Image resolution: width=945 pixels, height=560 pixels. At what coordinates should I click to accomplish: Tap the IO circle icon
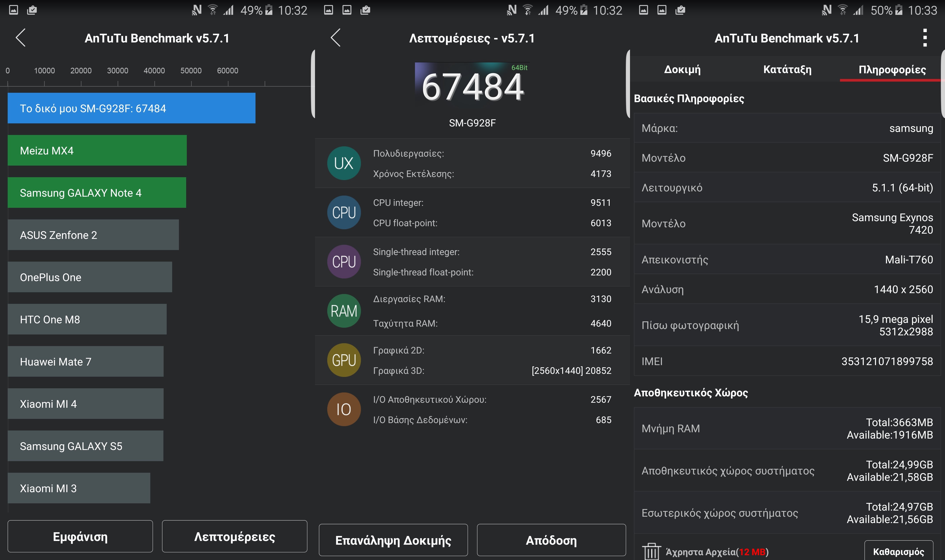[x=344, y=409]
